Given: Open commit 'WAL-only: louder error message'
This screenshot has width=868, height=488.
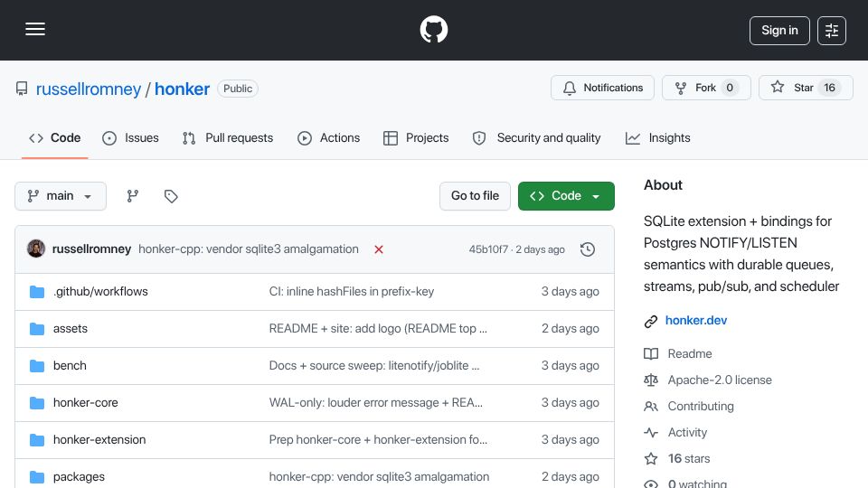Looking at the screenshot, I should [376, 403].
